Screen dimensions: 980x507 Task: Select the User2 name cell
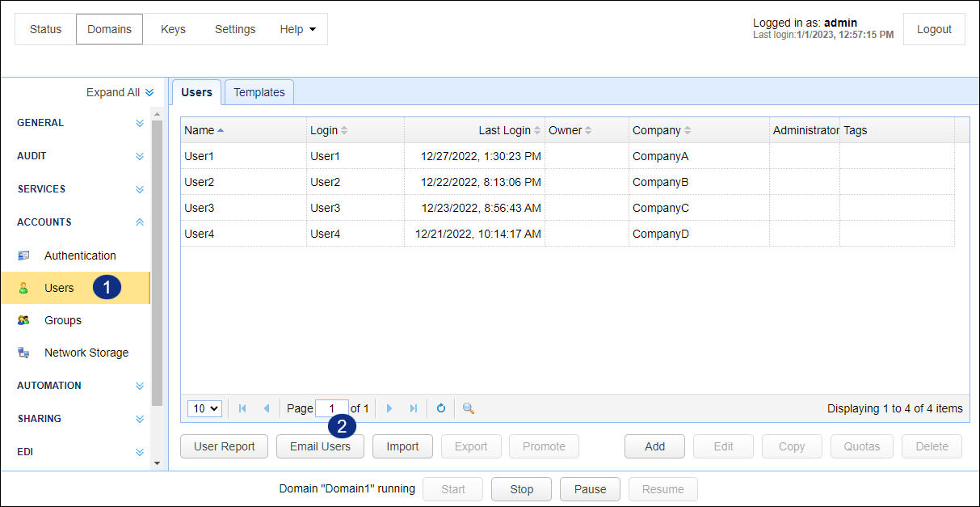[243, 182]
